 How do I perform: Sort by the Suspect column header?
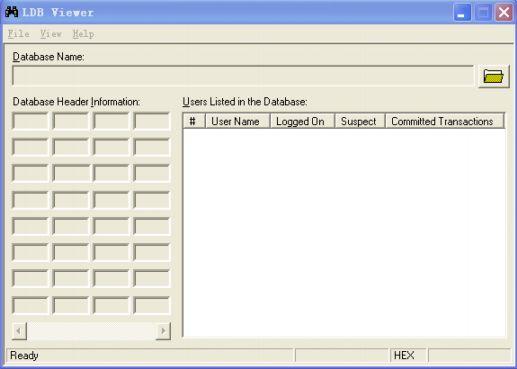tap(360, 121)
